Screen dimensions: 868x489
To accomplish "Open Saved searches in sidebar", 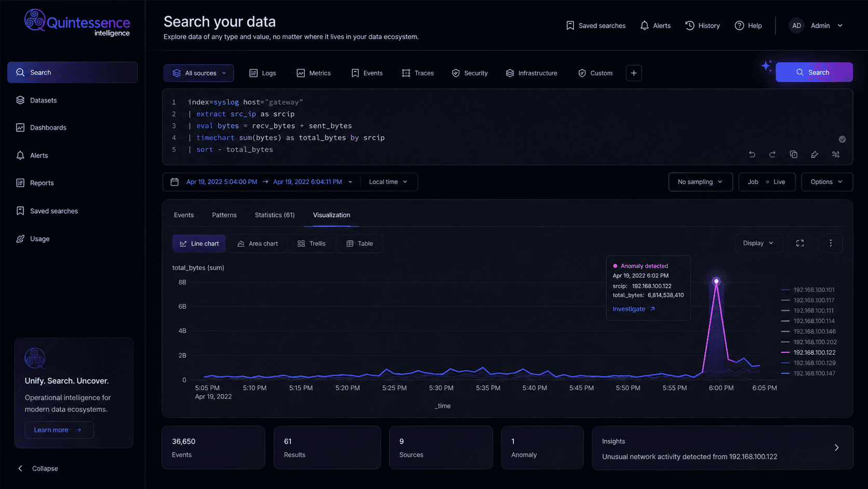I will point(72,211).
